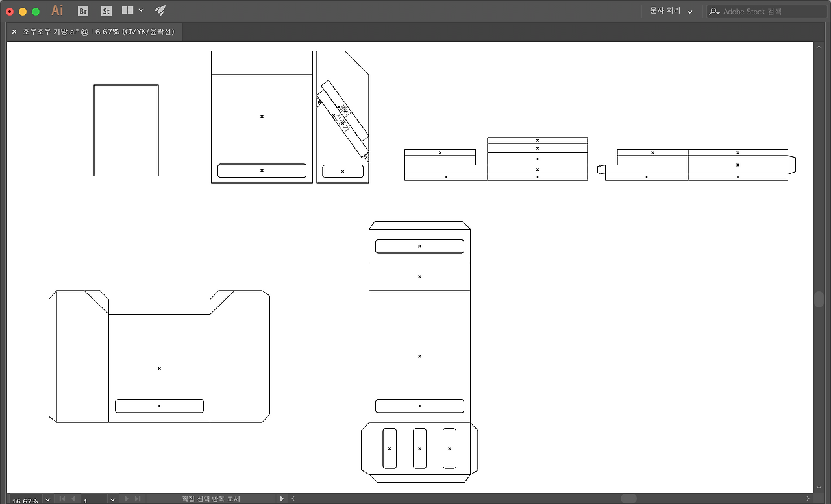Go to the first artboard
Viewport: 831px width, 504px height.
click(x=62, y=499)
